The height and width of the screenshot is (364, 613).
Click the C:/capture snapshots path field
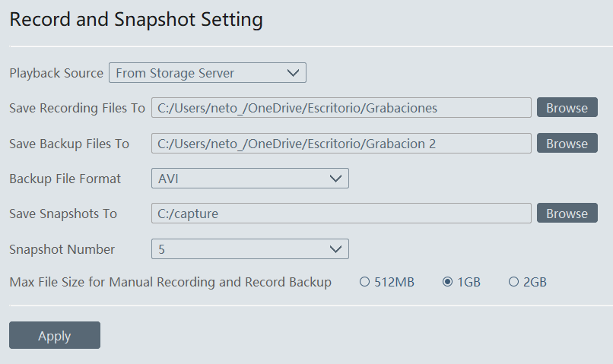coord(341,214)
